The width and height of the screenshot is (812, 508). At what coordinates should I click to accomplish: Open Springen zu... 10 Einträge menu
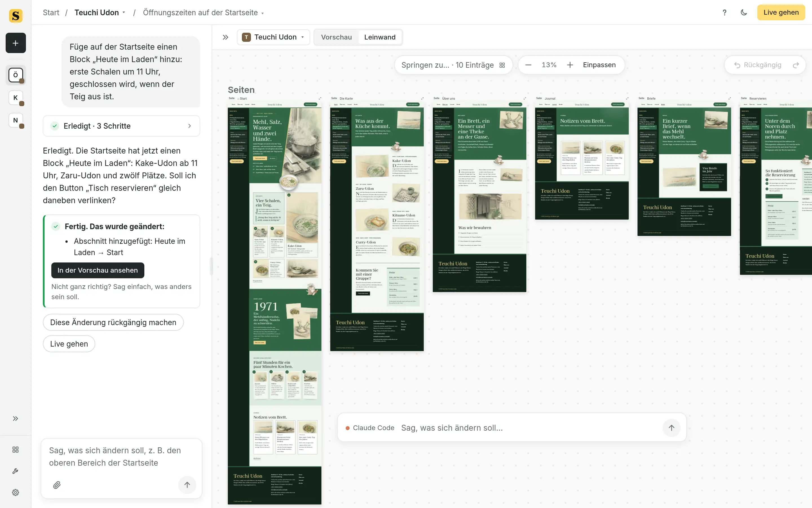(x=453, y=65)
